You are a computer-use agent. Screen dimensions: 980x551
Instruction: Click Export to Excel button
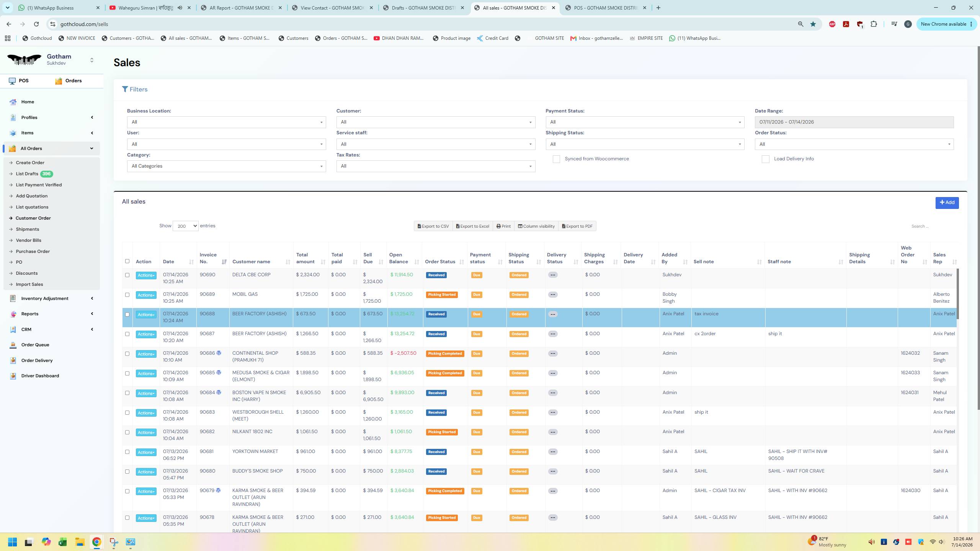click(473, 226)
